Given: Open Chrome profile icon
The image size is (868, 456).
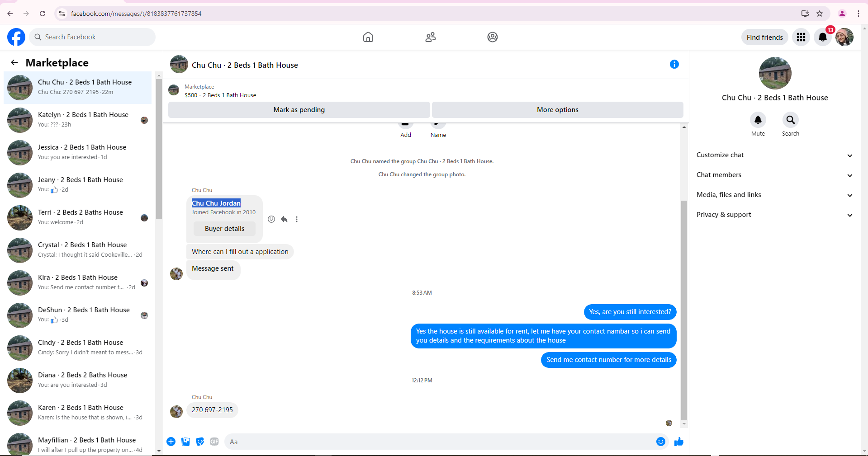Looking at the screenshot, I should pos(842,14).
